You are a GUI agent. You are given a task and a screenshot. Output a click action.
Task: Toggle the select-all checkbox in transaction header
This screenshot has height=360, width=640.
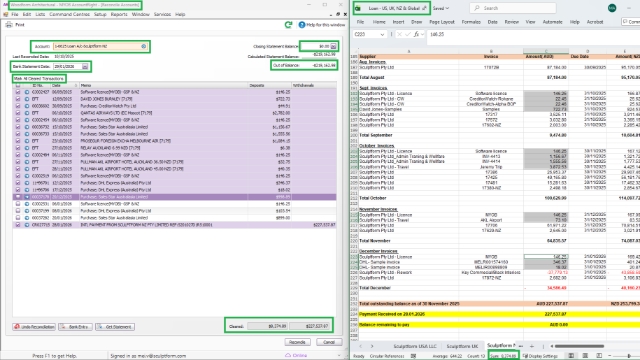[18, 85]
